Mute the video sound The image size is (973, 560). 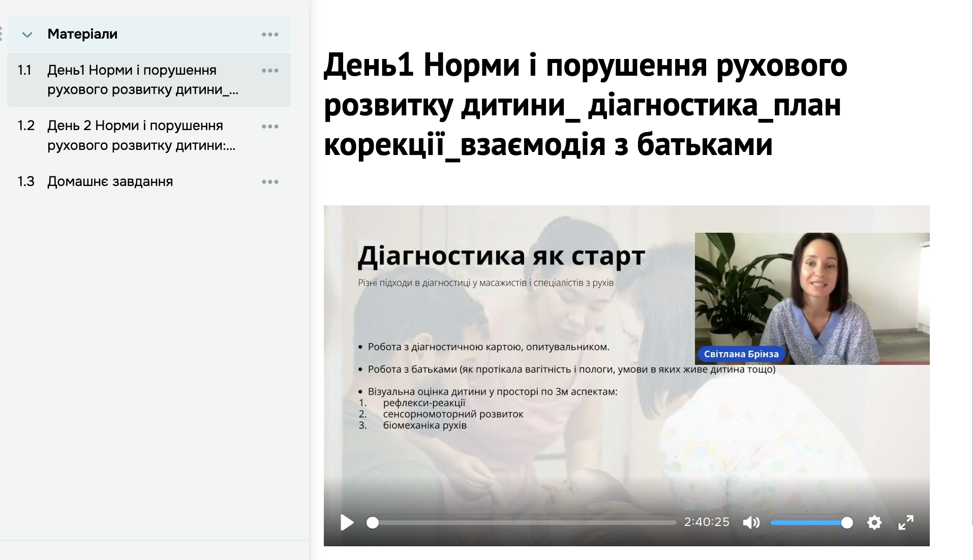[751, 522]
